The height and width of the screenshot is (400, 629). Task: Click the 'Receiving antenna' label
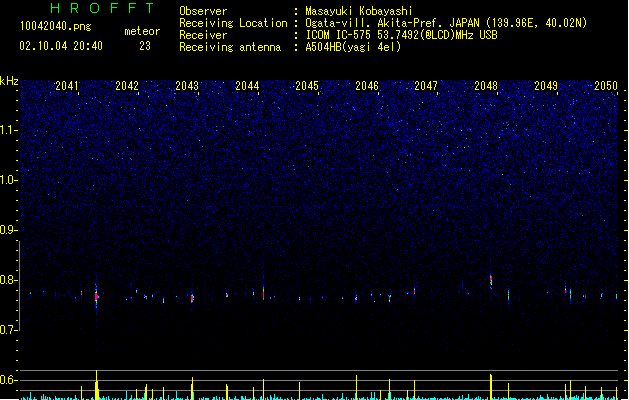coord(230,47)
